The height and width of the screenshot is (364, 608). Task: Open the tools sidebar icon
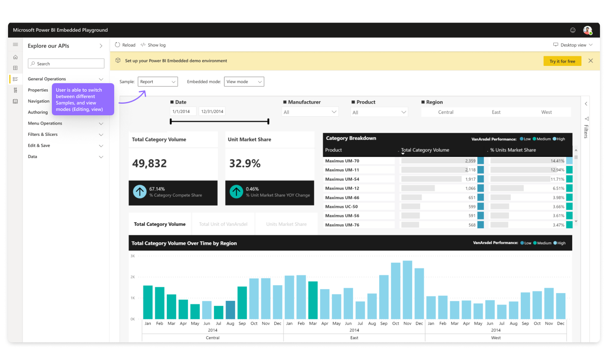tap(15, 90)
